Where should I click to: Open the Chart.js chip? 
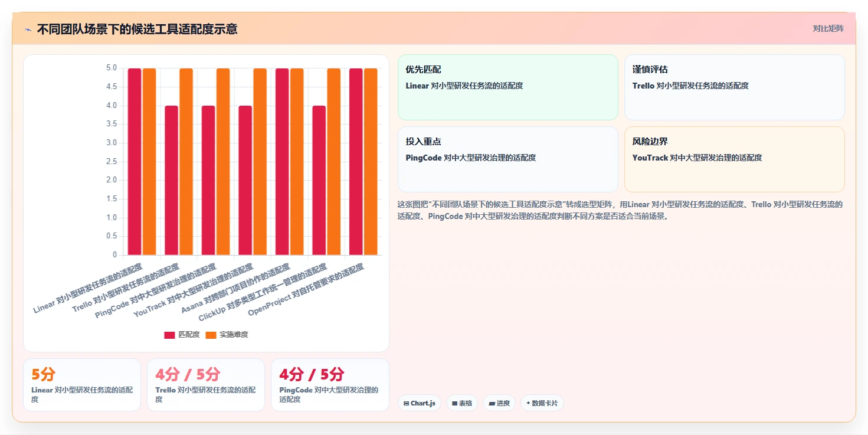point(420,403)
